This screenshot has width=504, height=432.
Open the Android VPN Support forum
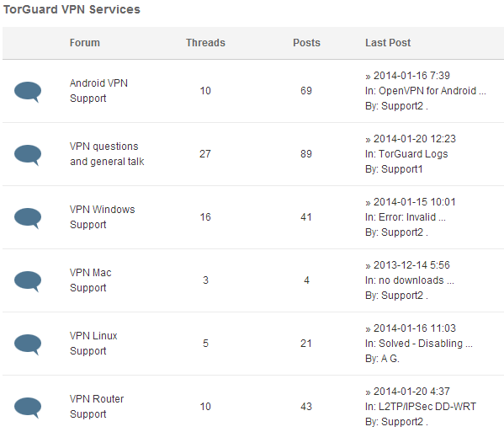(98, 91)
